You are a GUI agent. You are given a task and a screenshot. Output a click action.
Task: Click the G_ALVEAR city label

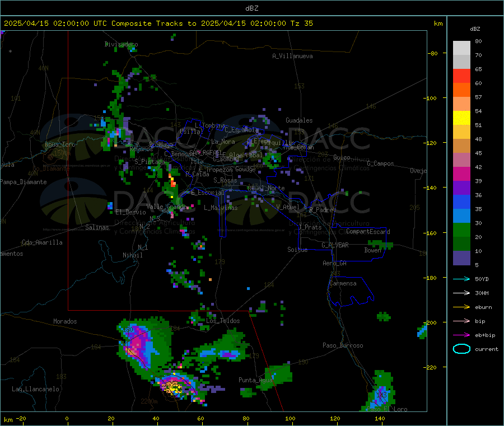click(x=335, y=245)
